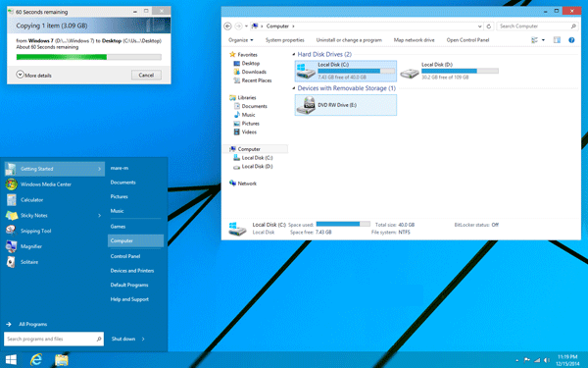Open network status in system tray
Viewport: 588px width, 368px height.
[537, 360]
